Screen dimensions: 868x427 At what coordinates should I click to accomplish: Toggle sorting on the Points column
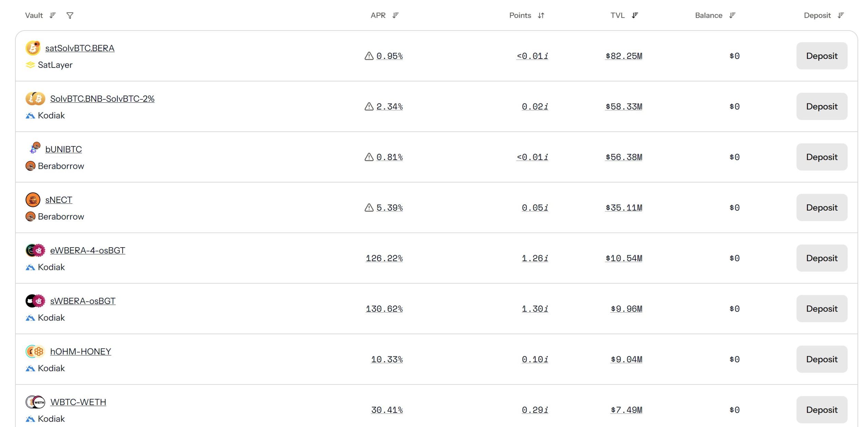(x=541, y=15)
